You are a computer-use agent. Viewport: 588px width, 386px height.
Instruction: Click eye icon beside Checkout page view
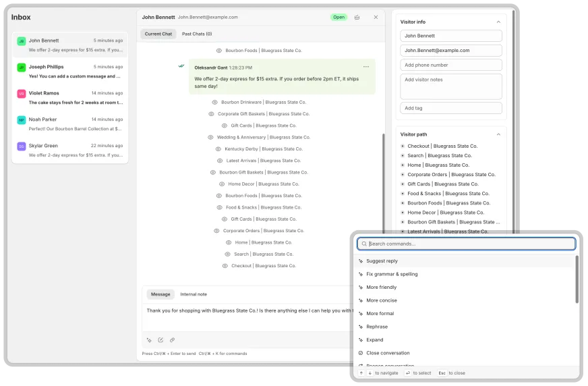pyautogui.click(x=225, y=266)
